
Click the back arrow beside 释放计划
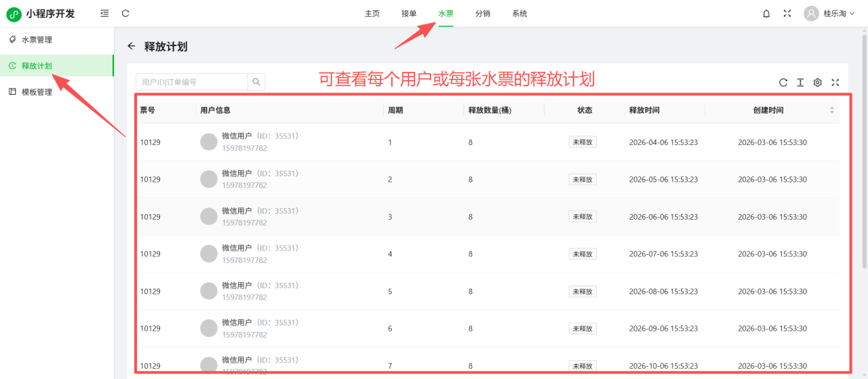pyautogui.click(x=132, y=46)
